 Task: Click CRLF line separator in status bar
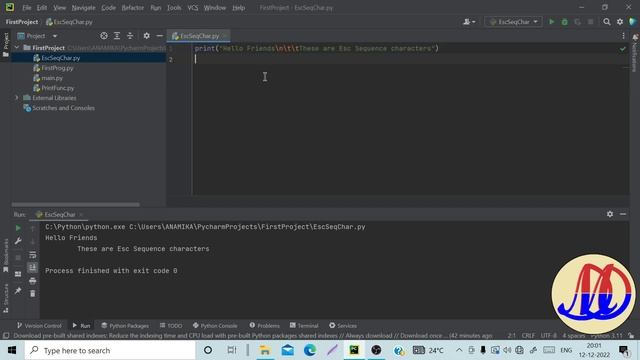528,335
